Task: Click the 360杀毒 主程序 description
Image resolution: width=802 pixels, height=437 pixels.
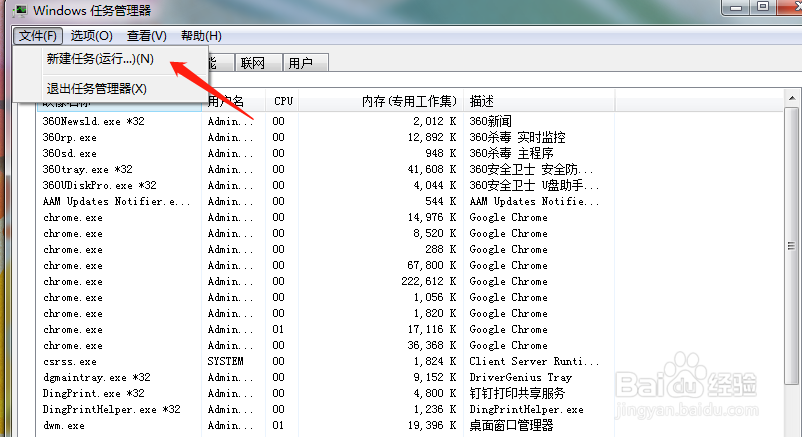Action: (x=511, y=154)
